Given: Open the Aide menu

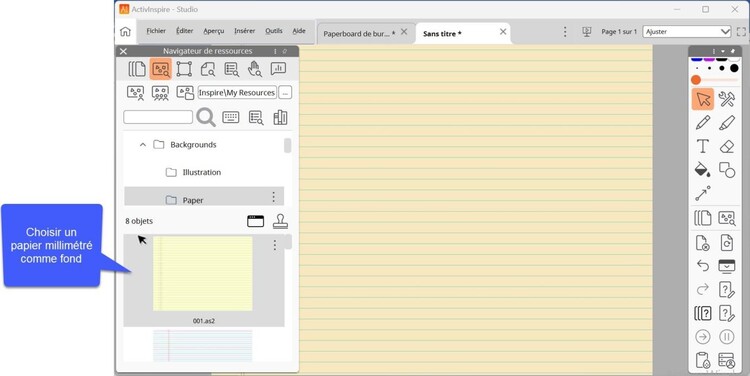Looking at the screenshot, I should pyautogui.click(x=299, y=31).
